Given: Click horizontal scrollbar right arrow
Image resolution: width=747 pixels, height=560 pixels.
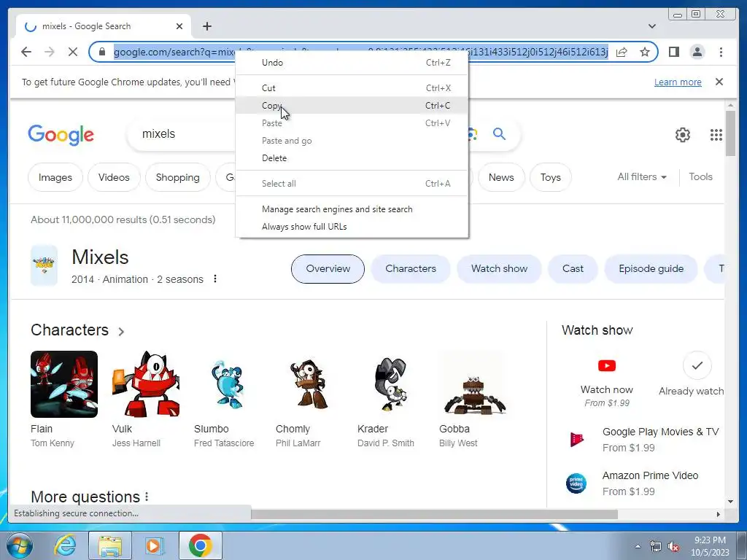Looking at the screenshot, I should (719, 514).
